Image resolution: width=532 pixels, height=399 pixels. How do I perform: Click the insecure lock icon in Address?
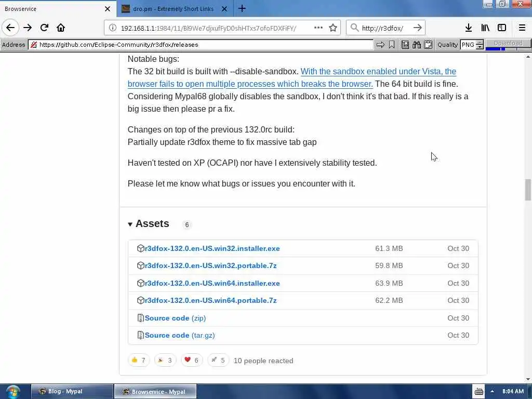(34, 45)
